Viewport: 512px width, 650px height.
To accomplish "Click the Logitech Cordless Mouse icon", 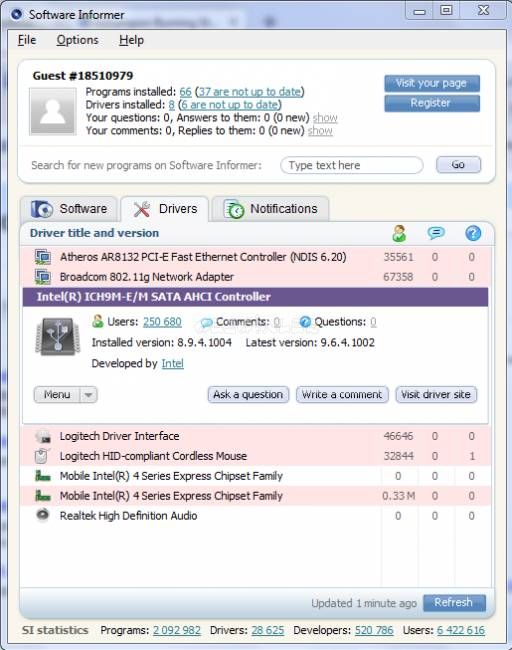I will pyautogui.click(x=43, y=456).
